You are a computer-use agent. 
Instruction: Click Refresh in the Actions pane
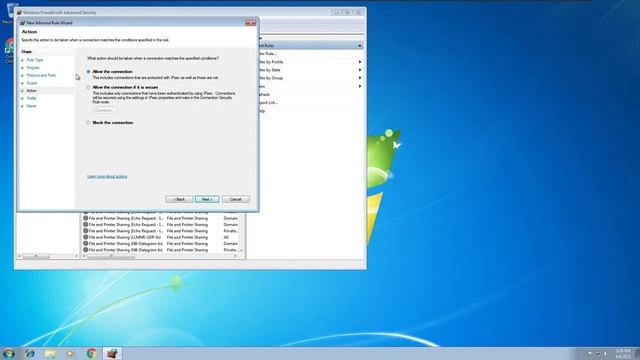click(x=264, y=94)
